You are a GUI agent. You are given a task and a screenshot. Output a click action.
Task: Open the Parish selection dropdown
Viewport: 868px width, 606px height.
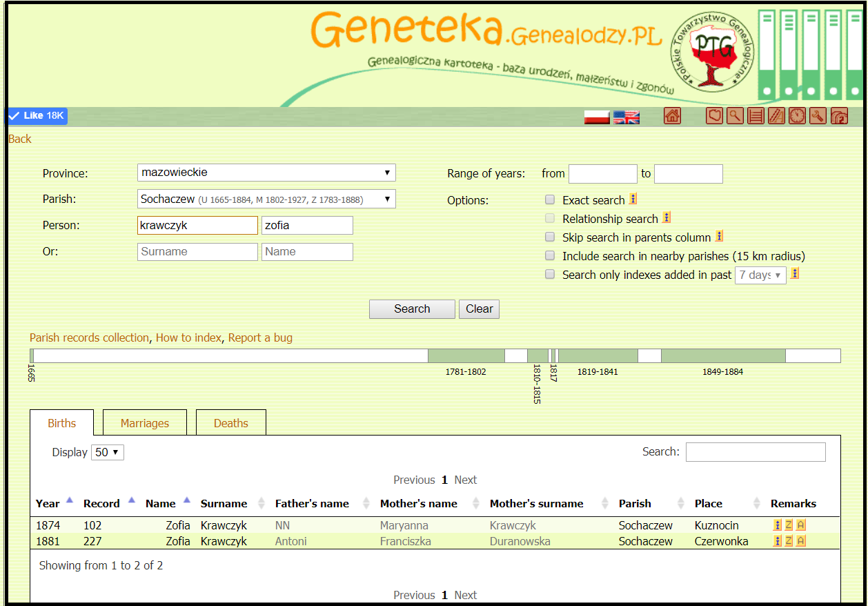pos(266,199)
